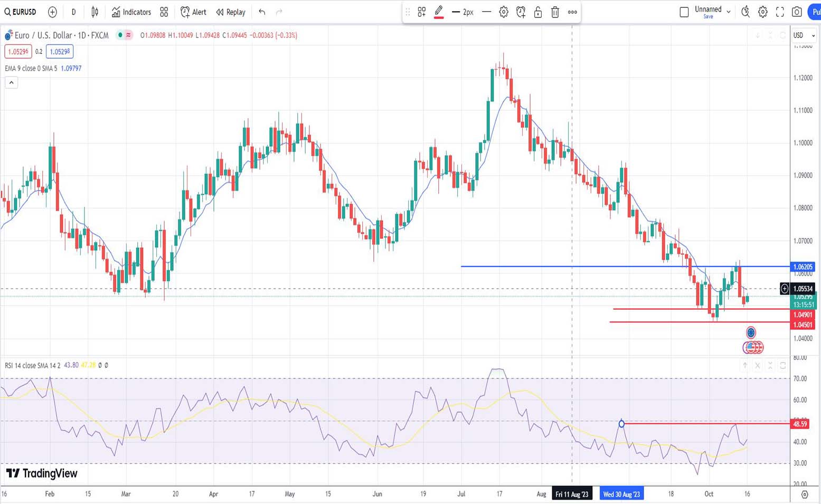Expand the Unnamed layout dropdown arrow
The height and width of the screenshot is (504, 821).
click(729, 12)
